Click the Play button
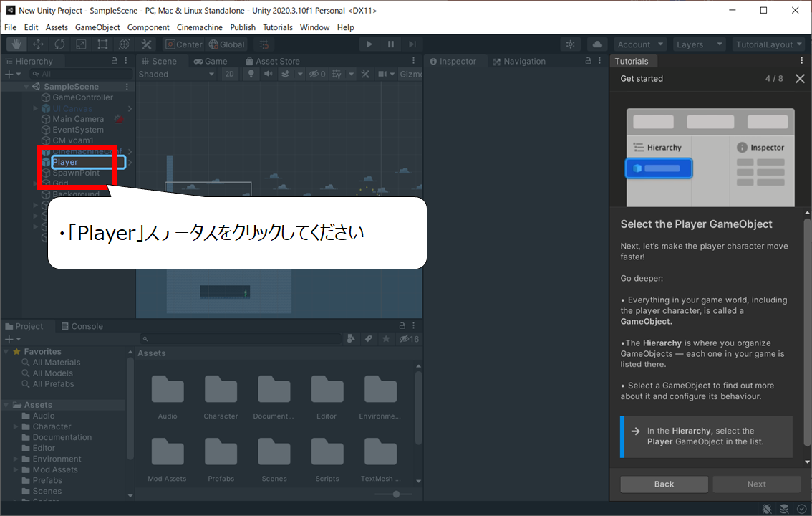Image resolution: width=812 pixels, height=516 pixels. 369,44
